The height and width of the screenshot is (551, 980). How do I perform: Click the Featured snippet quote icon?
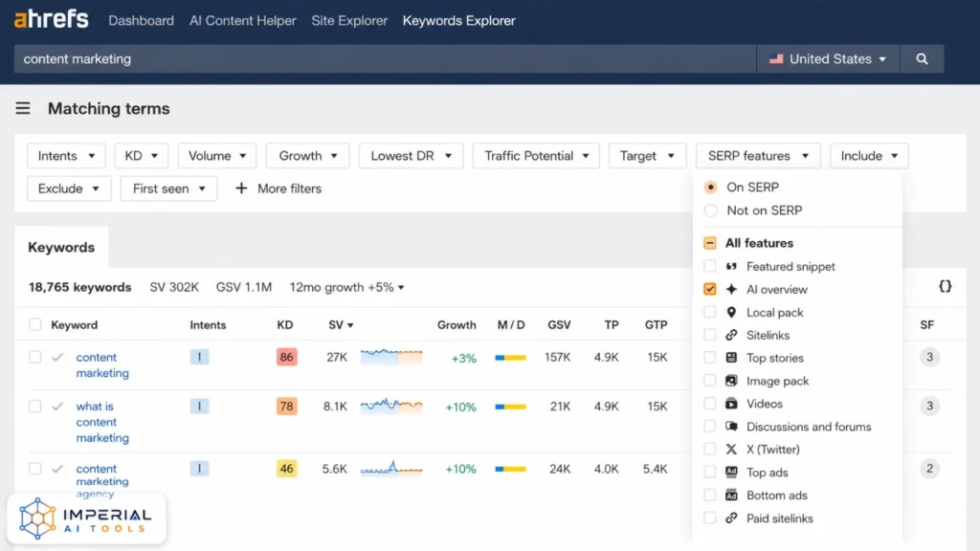pyautogui.click(x=731, y=266)
